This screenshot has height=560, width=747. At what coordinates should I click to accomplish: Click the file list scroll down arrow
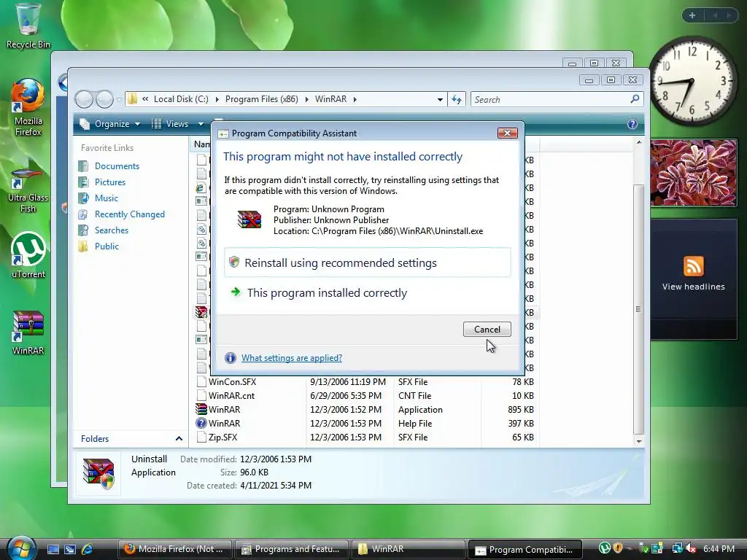coord(639,441)
